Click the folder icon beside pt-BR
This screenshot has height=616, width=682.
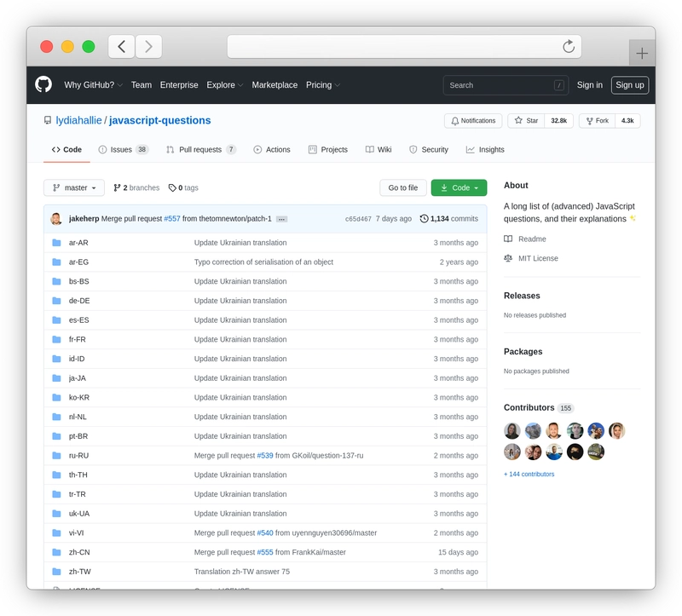pyautogui.click(x=56, y=436)
